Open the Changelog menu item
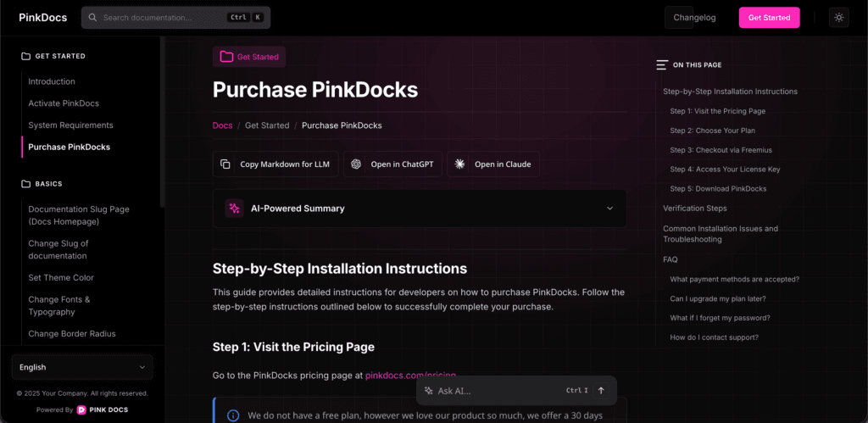 [x=694, y=18]
